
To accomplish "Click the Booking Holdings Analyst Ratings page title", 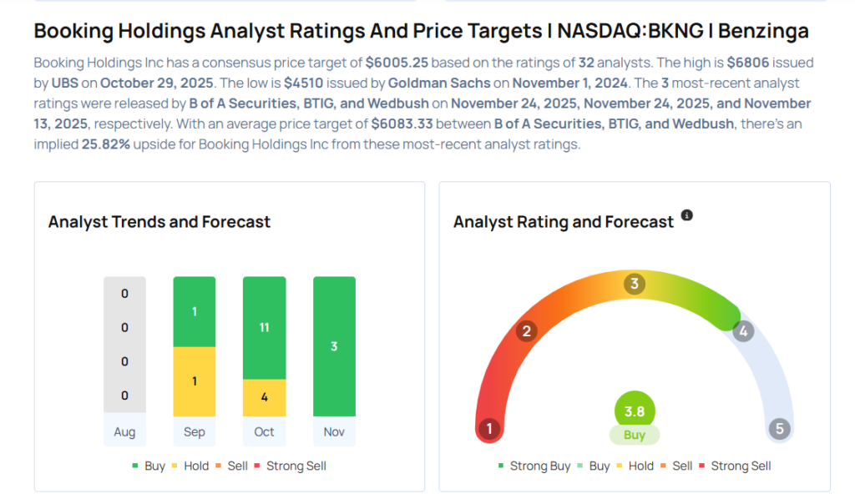I will (421, 32).
